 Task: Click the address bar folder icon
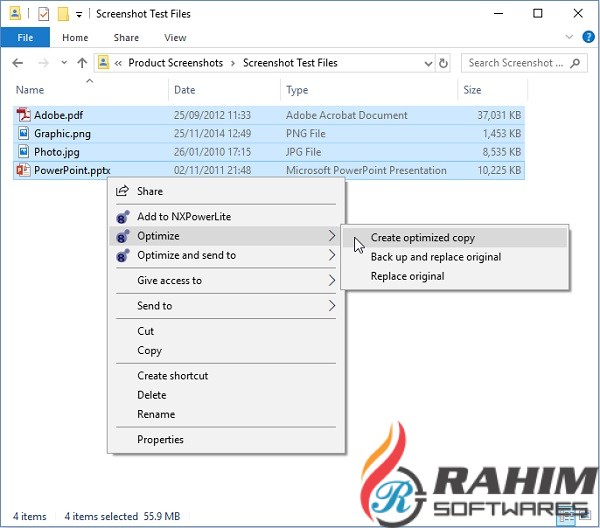pyautogui.click(x=103, y=62)
